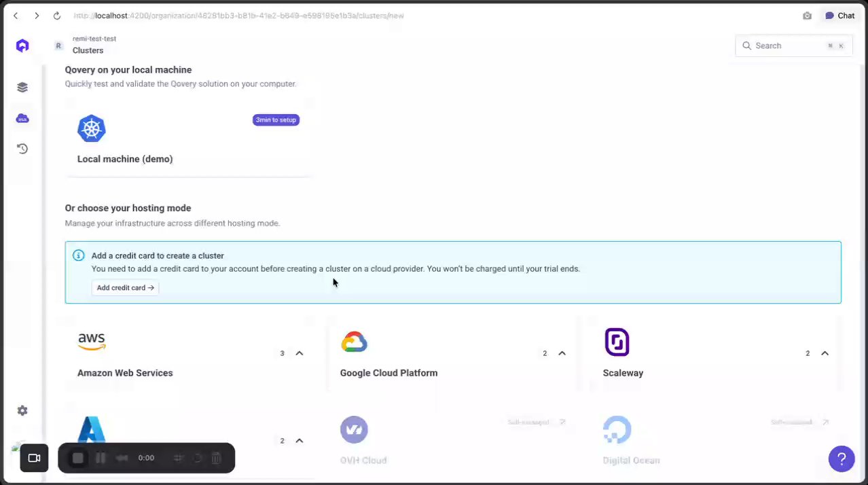Open the environments layers icon in sidebar

pos(22,87)
